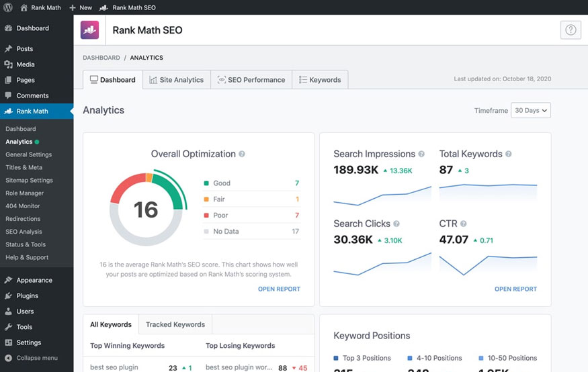Click the Settings sliders icon
The width and height of the screenshot is (588, 372).
8,342
